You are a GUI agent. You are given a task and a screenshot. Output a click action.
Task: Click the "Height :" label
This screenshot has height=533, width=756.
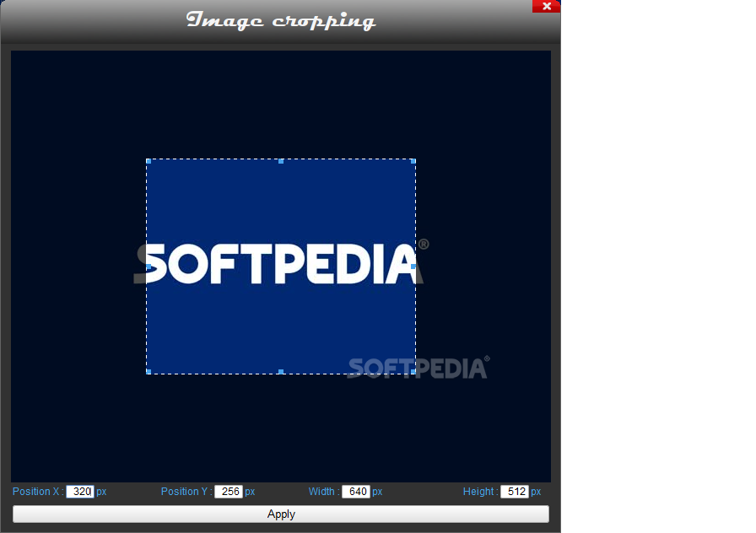coord(481,492)
